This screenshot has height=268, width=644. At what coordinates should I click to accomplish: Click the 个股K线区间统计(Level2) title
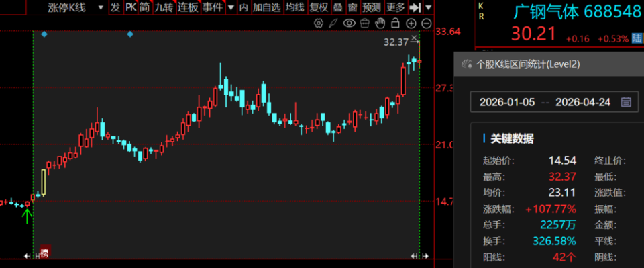pyautogui.click(x=528, y=64)
